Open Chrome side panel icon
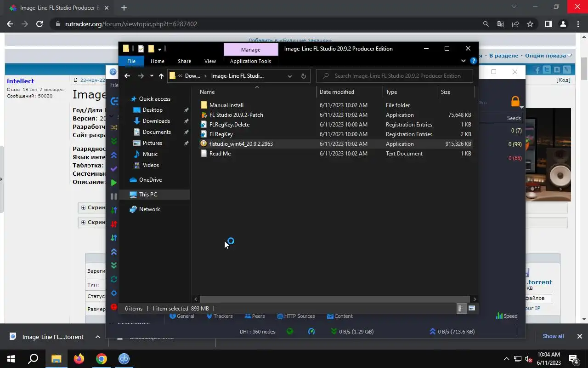Viewport: 588px width, 368px height. click(x=548, y=24)
